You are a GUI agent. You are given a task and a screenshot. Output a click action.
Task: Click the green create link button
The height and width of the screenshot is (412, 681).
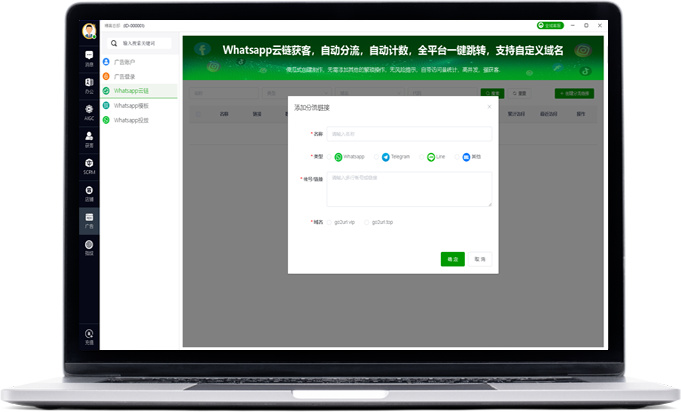click(x=574, y=93)
